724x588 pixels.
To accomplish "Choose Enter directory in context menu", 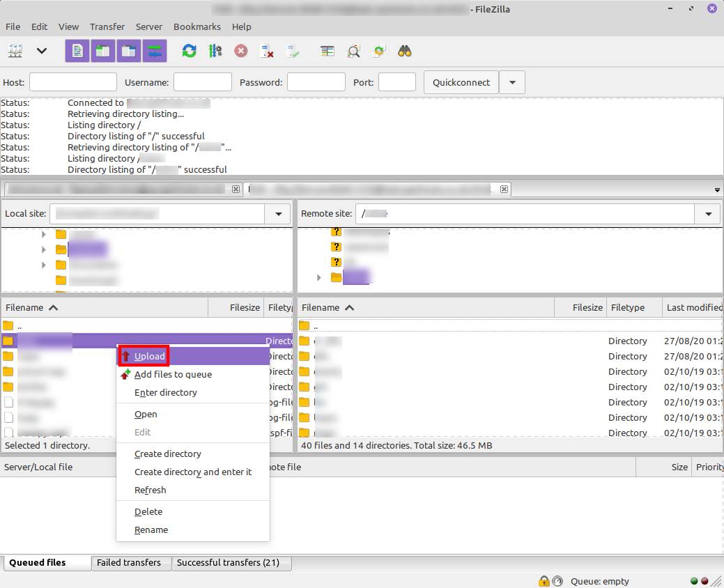I will click(x=193, y=392).
